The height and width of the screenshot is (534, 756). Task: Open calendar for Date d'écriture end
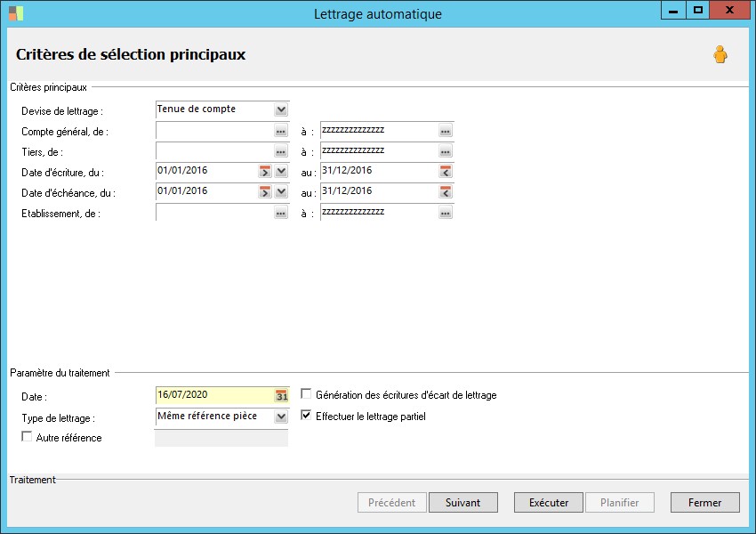(x=446, y=171)
